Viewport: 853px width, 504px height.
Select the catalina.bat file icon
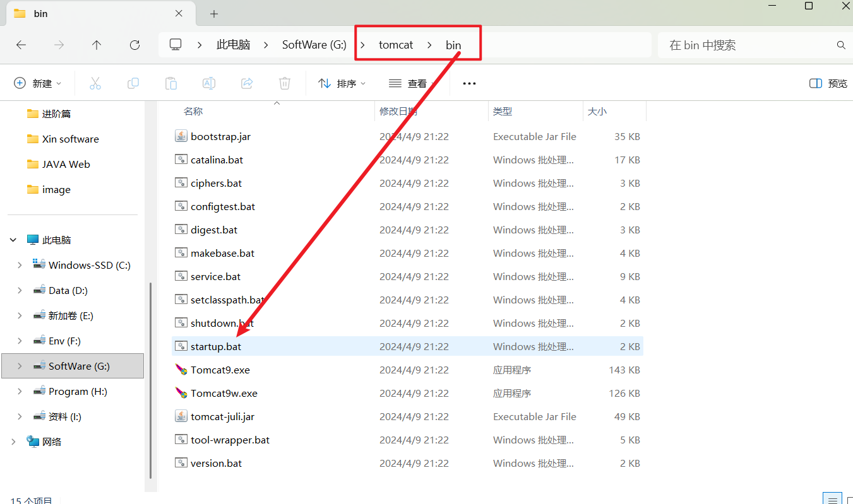pyautogui.click(x=181, y=160)
